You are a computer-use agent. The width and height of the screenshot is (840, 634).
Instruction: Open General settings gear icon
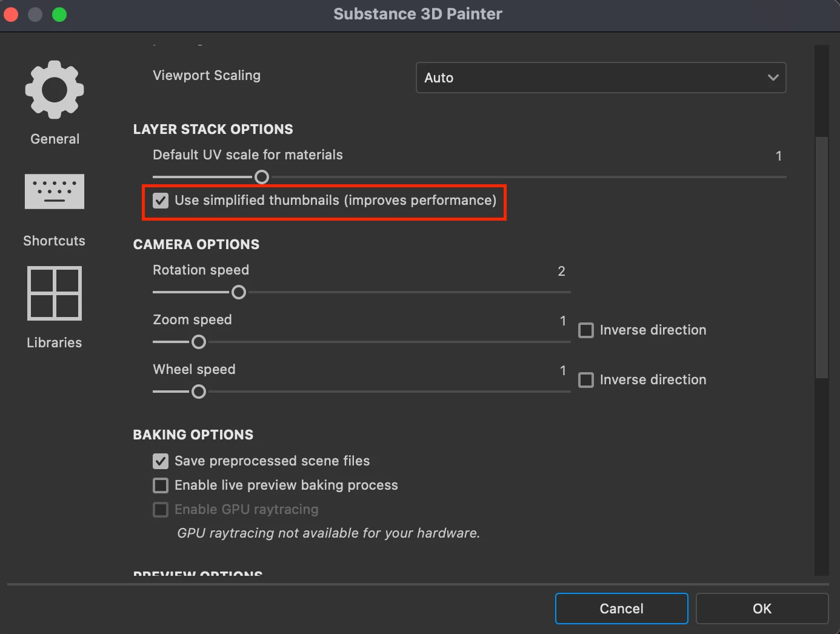(x=55, y=90)
